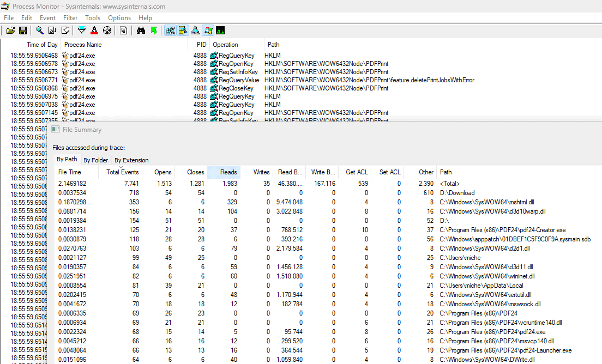Show the Process Tree via toolbar icon

tap(124, 31)
